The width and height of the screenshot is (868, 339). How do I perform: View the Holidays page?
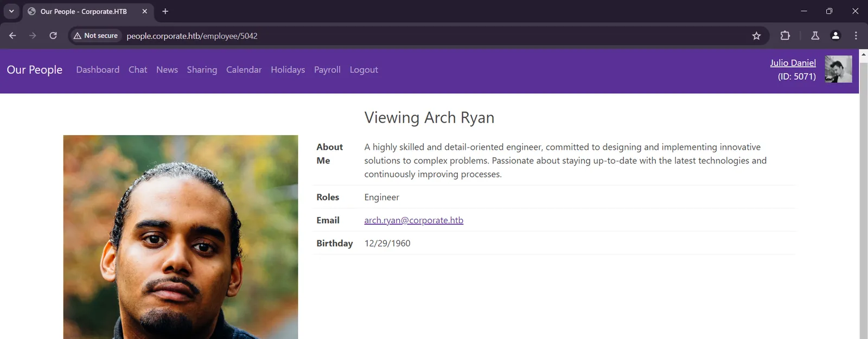288,70
